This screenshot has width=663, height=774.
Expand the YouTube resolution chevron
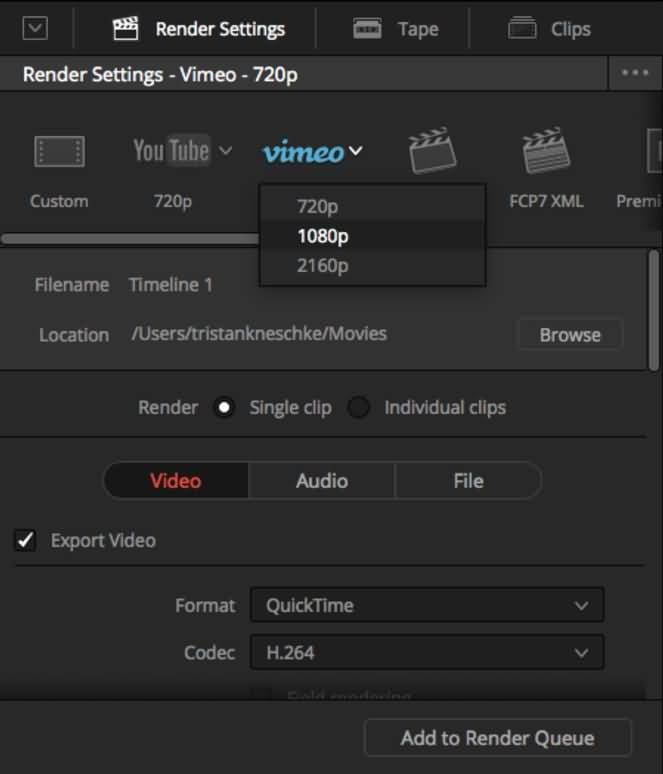[x=225, y=152]
